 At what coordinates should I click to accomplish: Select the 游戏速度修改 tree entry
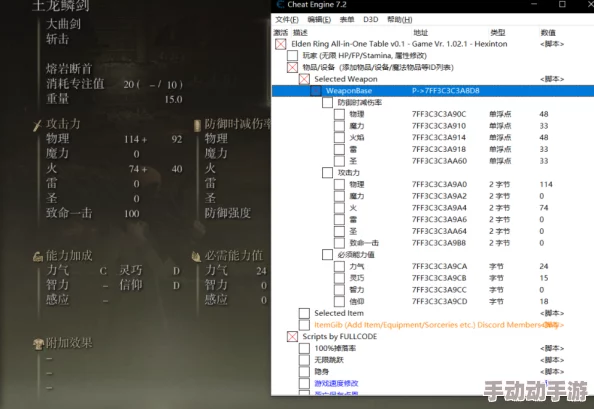(x=336, y=383)
